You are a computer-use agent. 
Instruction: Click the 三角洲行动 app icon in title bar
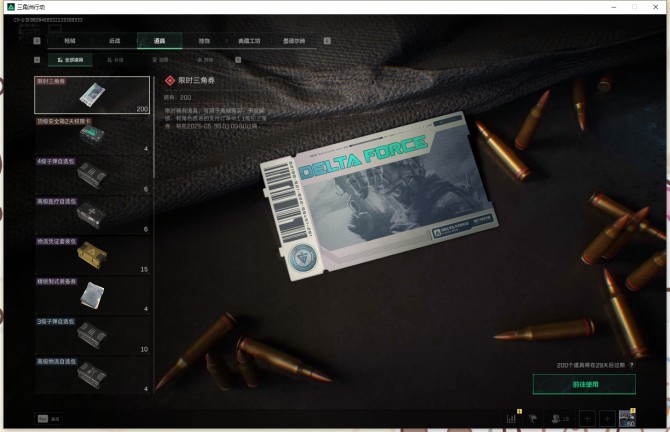point(11,7)
